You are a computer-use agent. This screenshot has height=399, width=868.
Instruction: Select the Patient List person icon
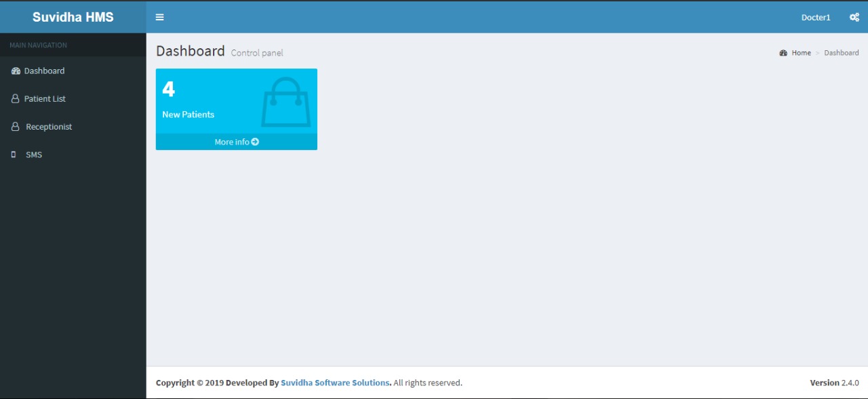coord(14,98)
